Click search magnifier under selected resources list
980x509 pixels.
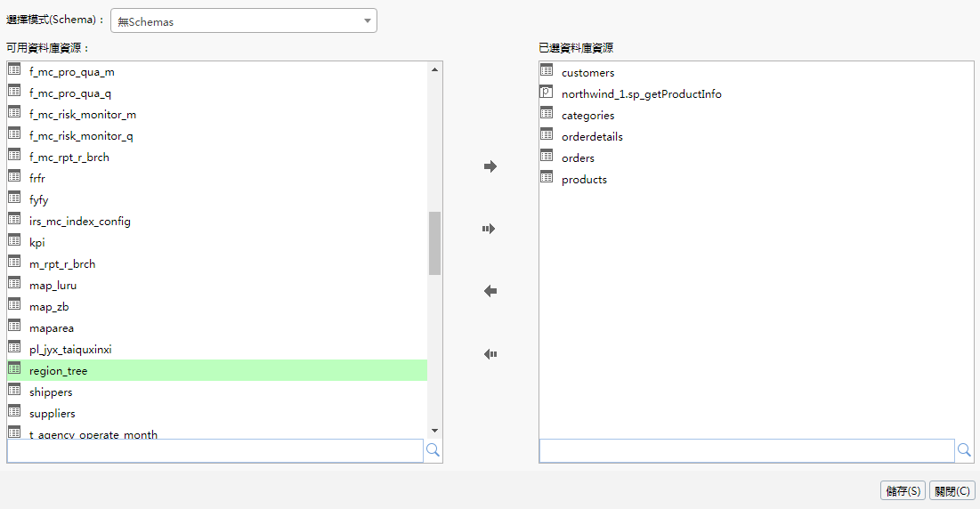click(964, 450)
